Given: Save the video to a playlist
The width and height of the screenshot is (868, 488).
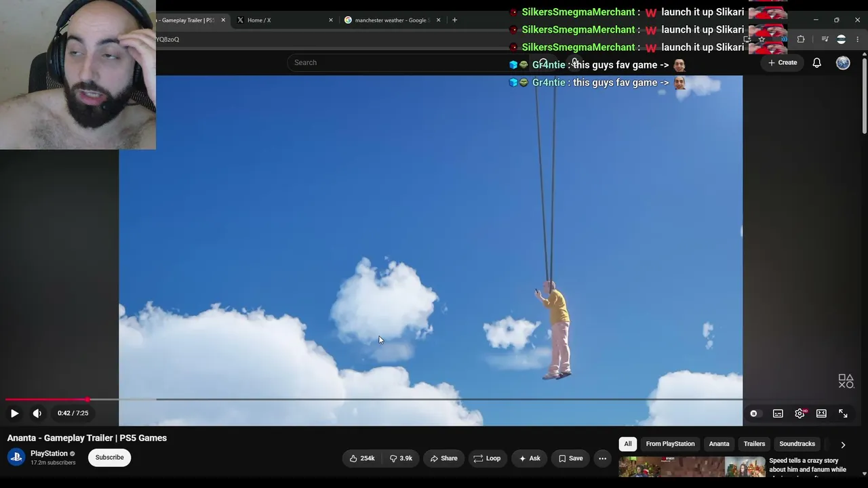Looking at the screenshot, I should (x=571, y=458).
